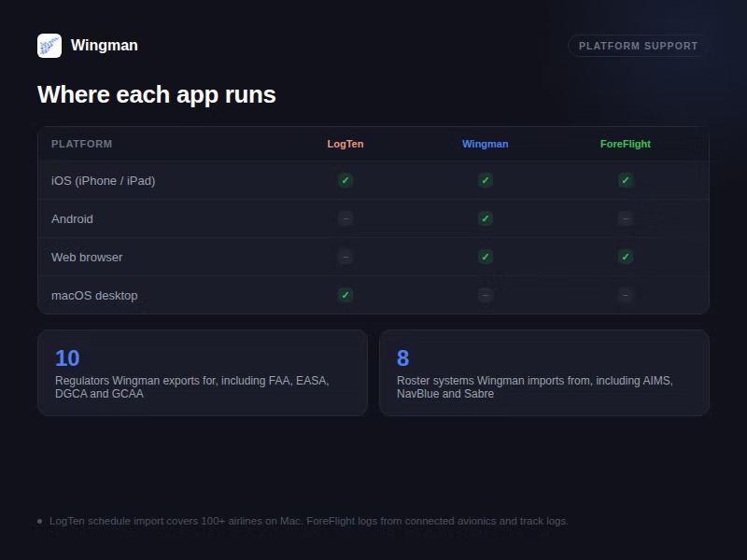The width and height of the screenshot is (747, 560).
Task: Click the Wingman checkmark in the iOS row
Action: [x=486, y=180]
